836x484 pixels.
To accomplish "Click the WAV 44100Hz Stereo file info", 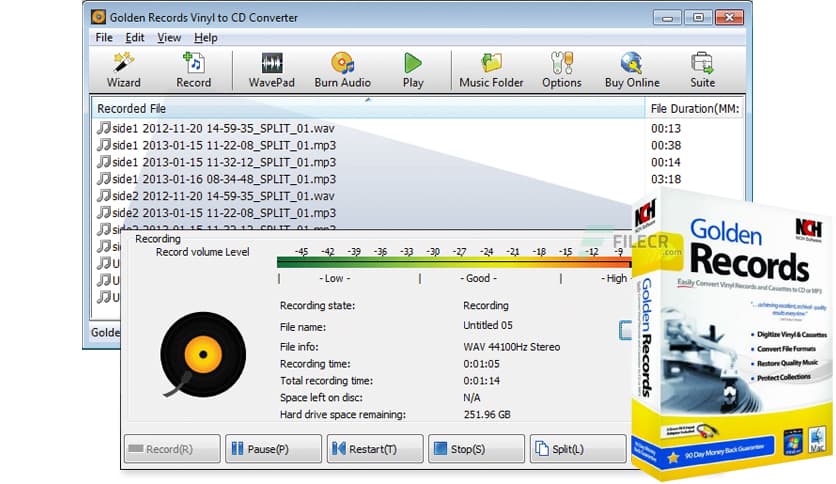I will (511, 347).
